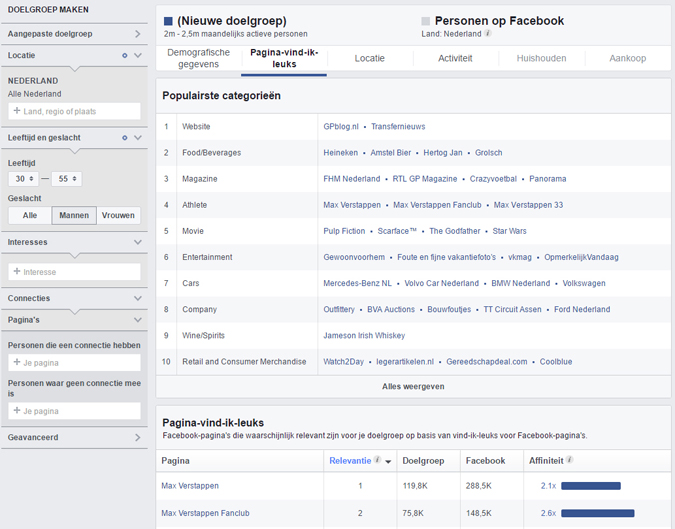
Task: Open Max Verstappen link in Pagina table
Action: (190, 486)
